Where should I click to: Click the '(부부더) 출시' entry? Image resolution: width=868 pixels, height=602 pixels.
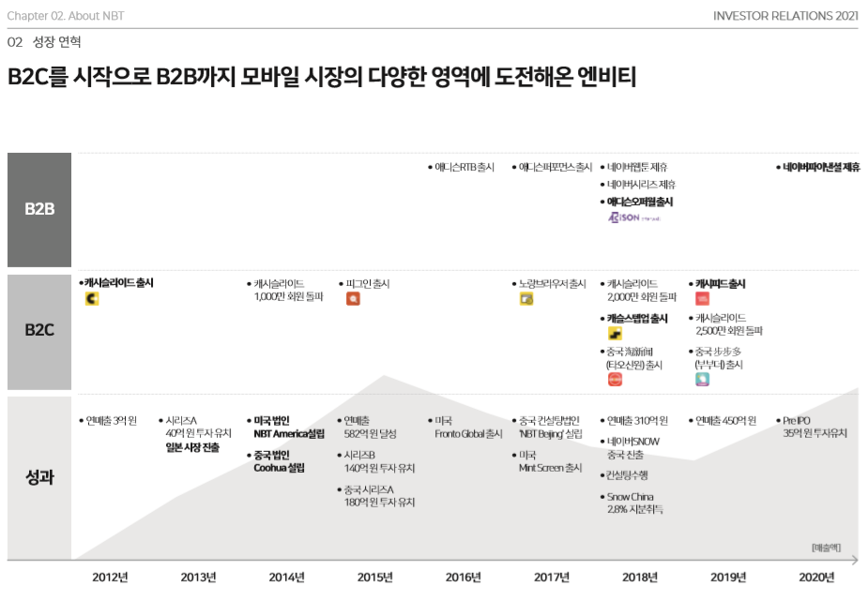tap(719, 365)
